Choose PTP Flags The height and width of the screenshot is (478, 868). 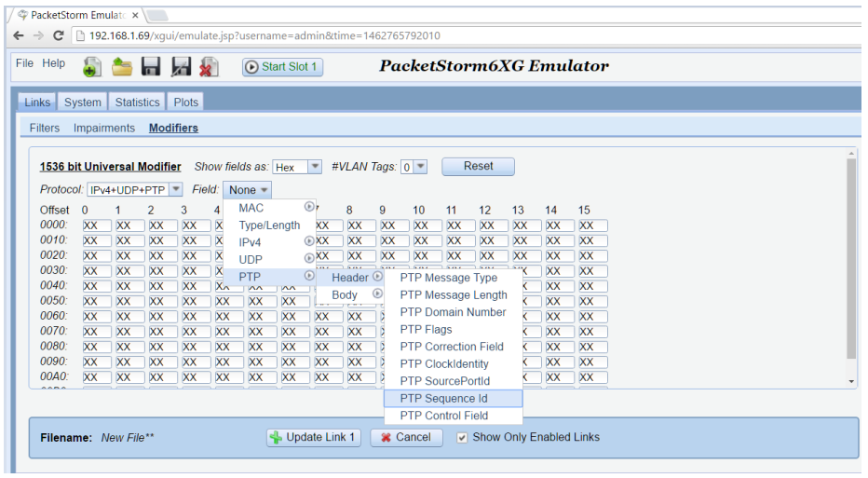point(453,329)
